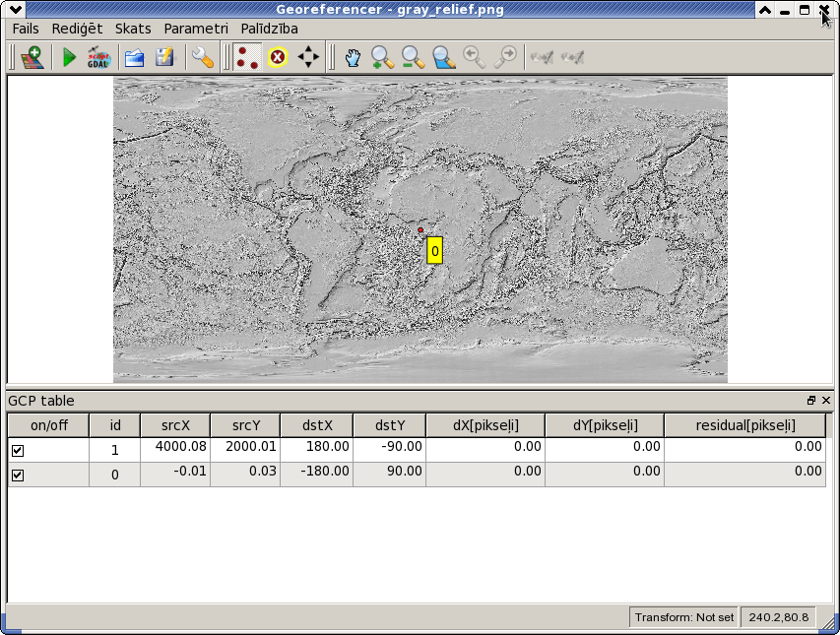Sort by on/off column header

[49, 425]
